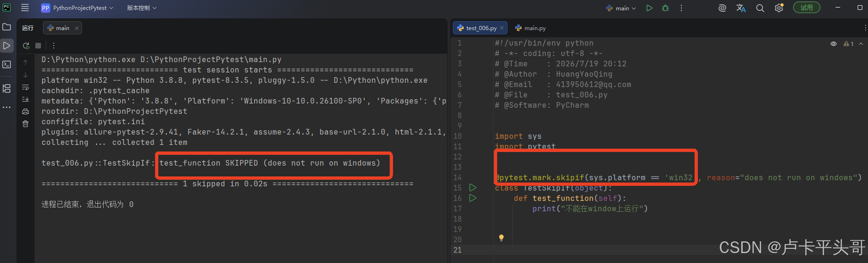Open the 1 warning inspection indicator
This screenshot has height=263, width=868.
(849, 44)
